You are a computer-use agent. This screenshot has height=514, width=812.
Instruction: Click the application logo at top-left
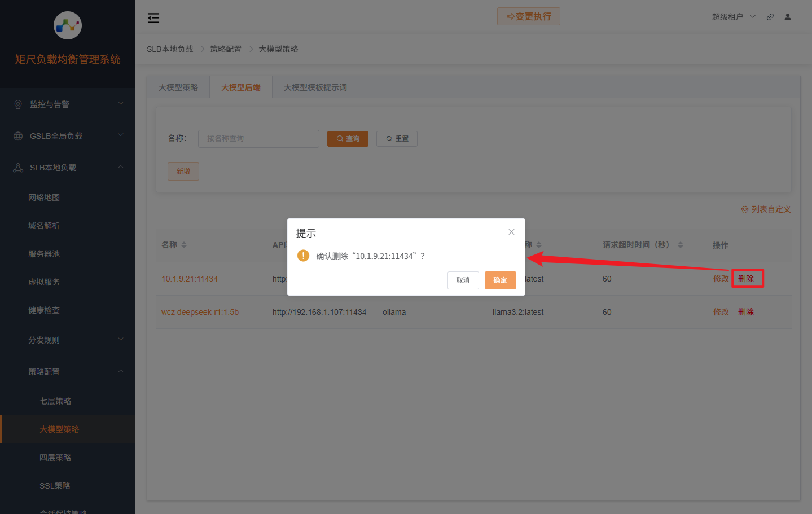68,25
